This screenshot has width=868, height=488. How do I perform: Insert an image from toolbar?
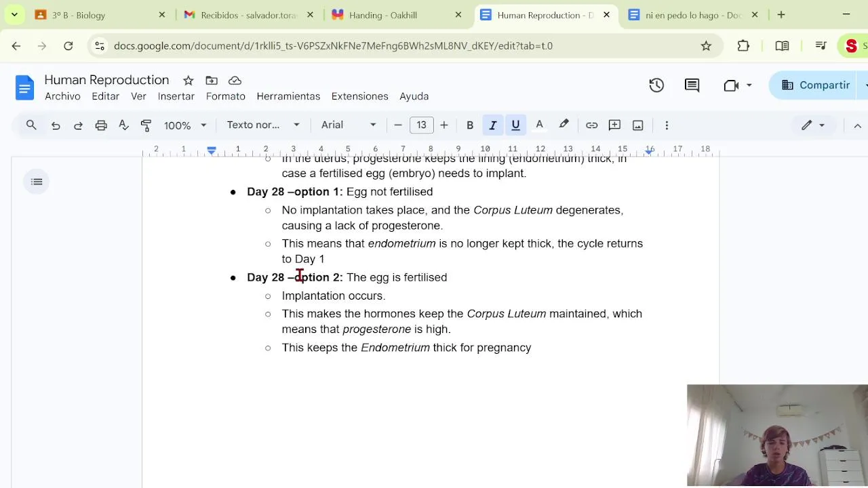point(637,125)
